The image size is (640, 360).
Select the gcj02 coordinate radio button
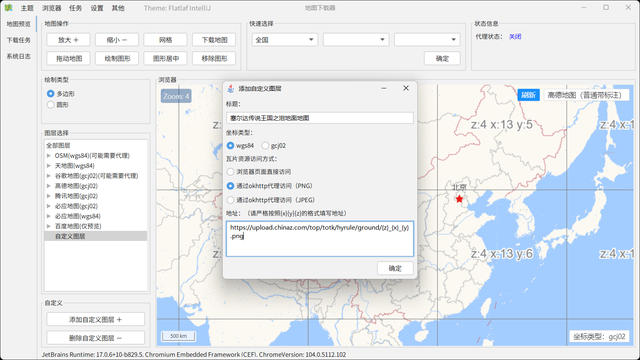[x=265, y=145]
